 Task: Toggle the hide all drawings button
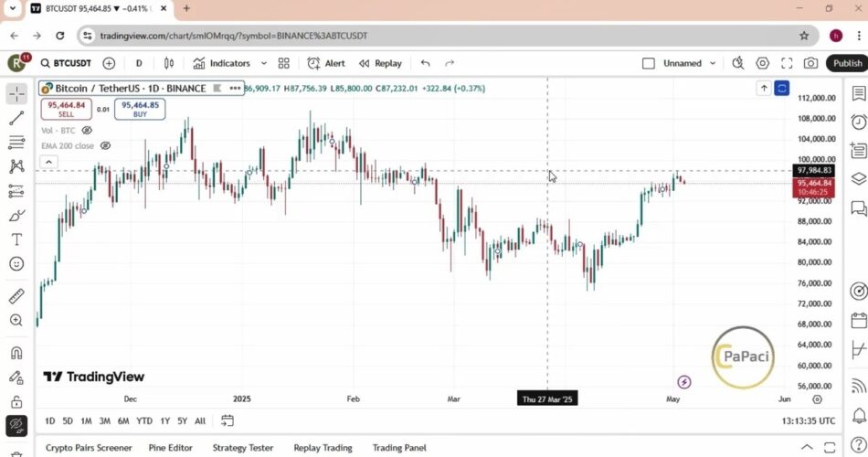pyautogui.click(x=16, y=425)
